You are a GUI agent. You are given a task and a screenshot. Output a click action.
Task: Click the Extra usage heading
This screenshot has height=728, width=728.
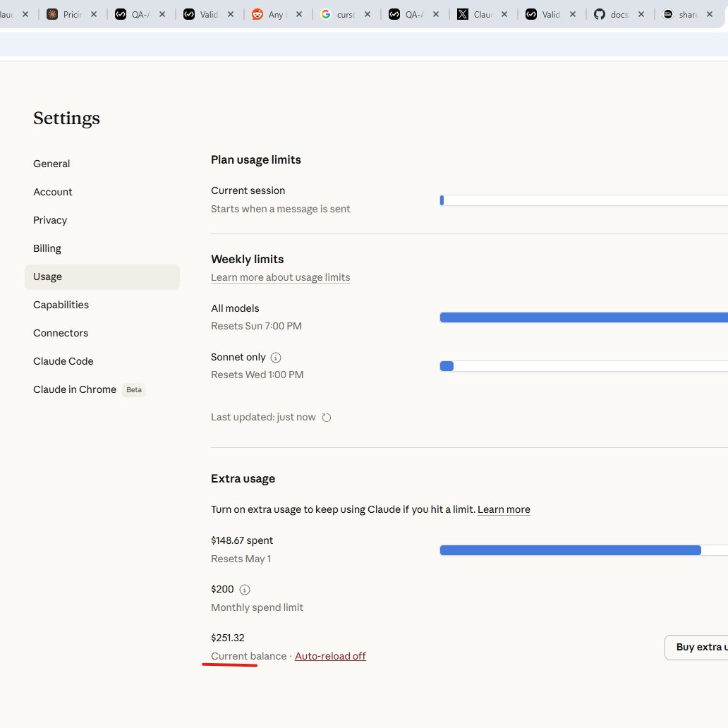pyautogui.click(x=243, y=479)
